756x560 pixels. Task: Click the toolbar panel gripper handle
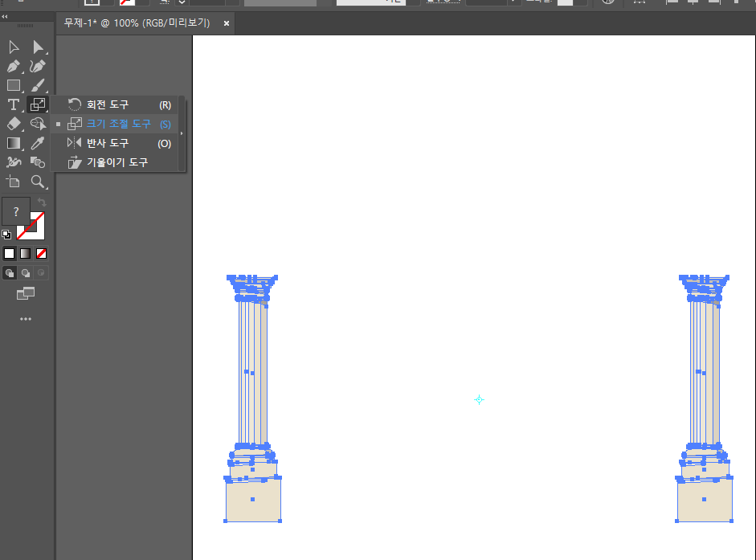(26, 26)
